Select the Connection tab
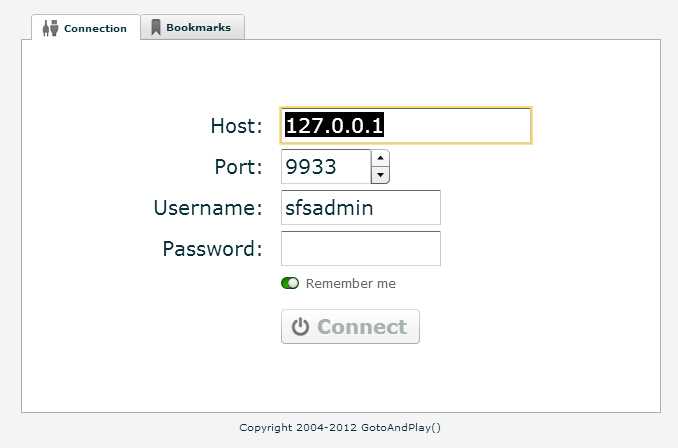 [86, 28]
